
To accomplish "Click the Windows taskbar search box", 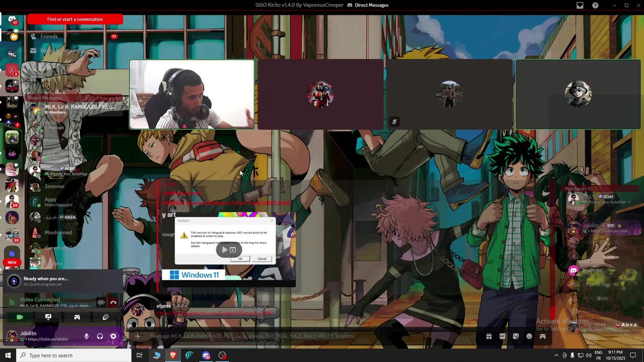I will 73,355.
